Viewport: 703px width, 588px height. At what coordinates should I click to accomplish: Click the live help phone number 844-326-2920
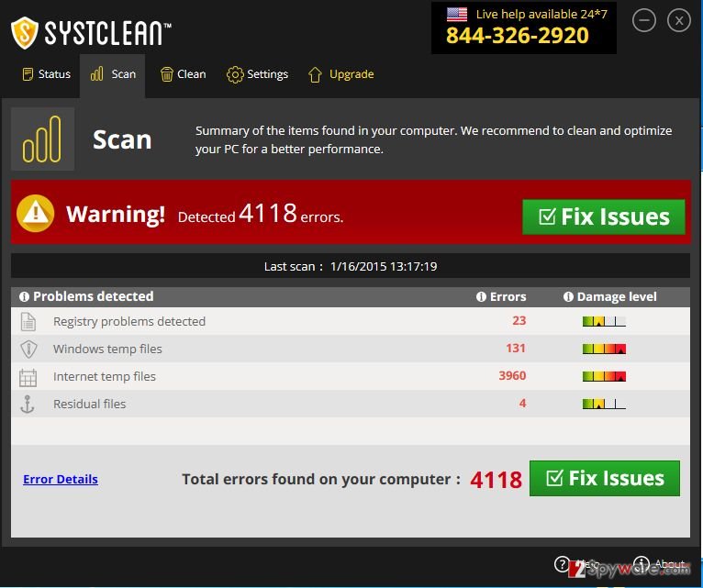(x=517, y=36)
